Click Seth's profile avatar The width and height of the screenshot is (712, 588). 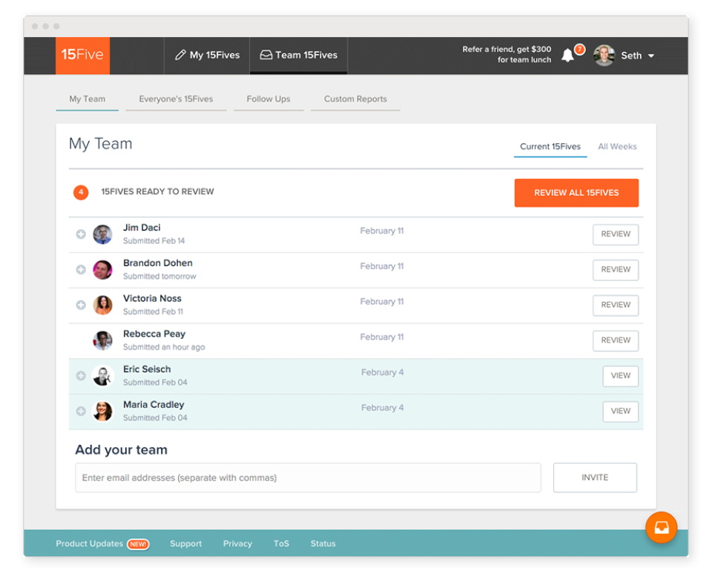click(x=604, y=56)
